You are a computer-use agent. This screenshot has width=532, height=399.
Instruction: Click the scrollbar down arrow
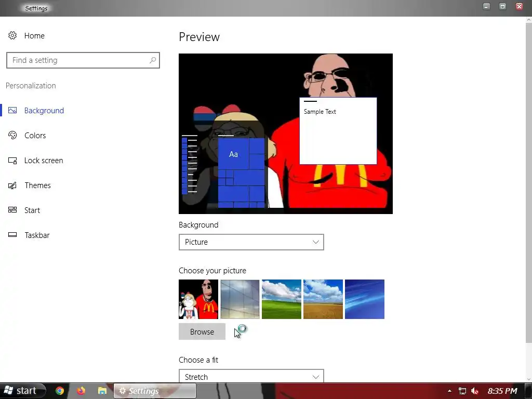coord(528,379)
